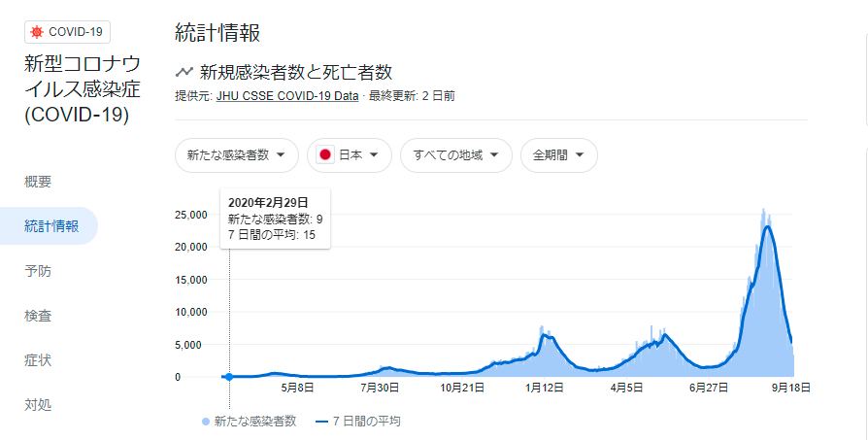
Task: Click the 5月8日 axis date label
Action: click(x=297, y=388)
